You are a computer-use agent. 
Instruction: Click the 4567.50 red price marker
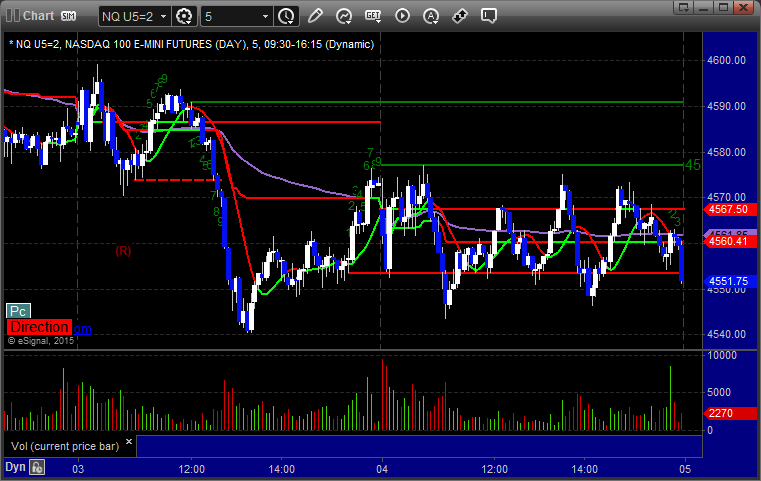(729, 209)
